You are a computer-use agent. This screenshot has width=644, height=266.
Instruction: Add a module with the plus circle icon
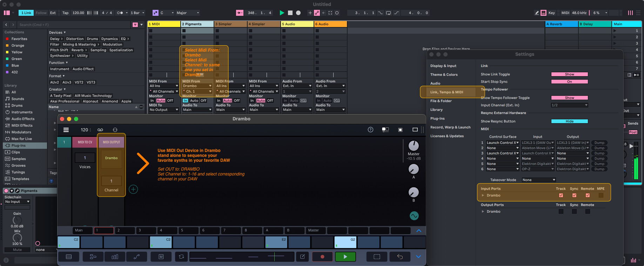pyautogui.click(x=133, y=189)
